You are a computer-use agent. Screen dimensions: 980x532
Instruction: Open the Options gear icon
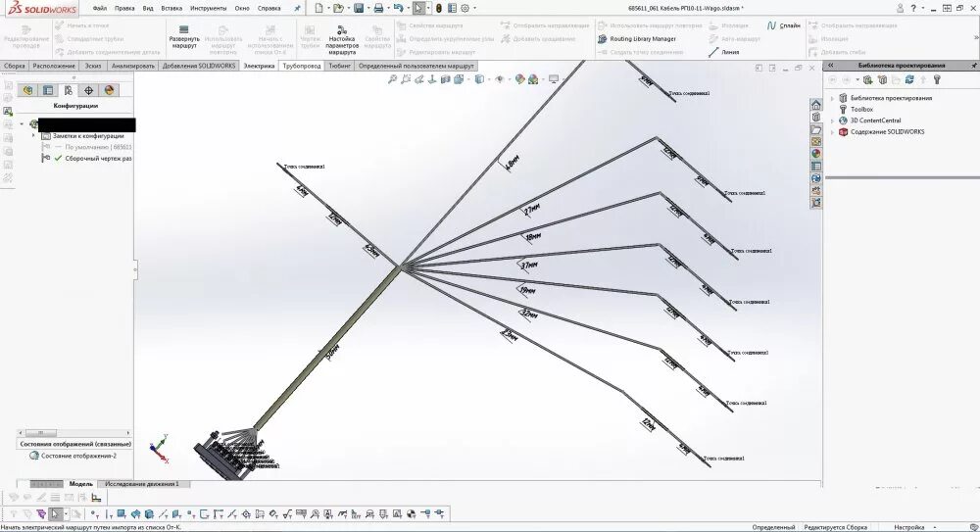465,8
